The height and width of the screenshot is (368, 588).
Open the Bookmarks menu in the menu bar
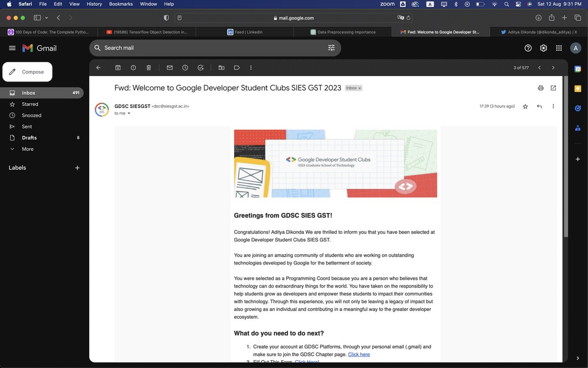[121, 4]
